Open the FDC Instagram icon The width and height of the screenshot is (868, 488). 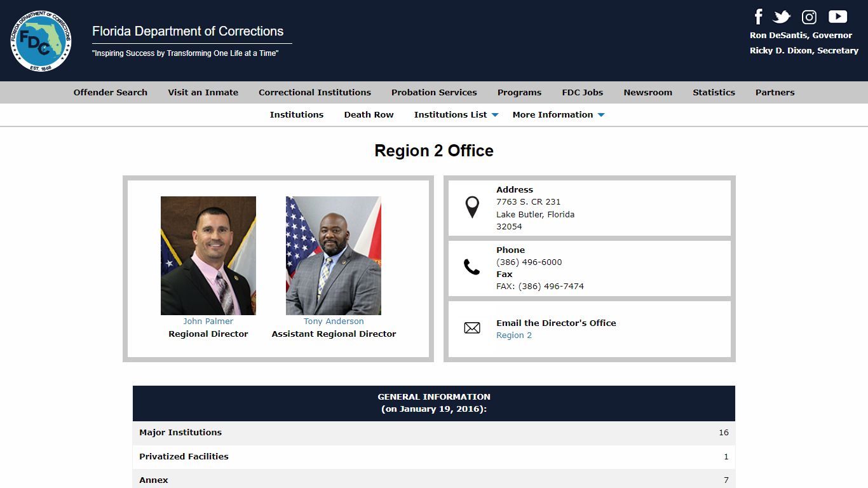(809, 17)
